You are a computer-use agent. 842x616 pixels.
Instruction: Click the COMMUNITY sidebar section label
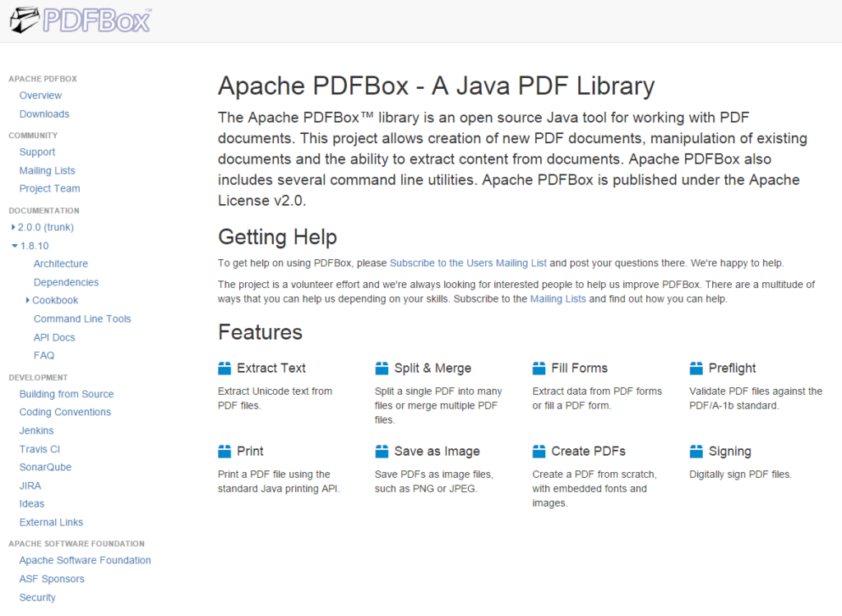[33, 136]
